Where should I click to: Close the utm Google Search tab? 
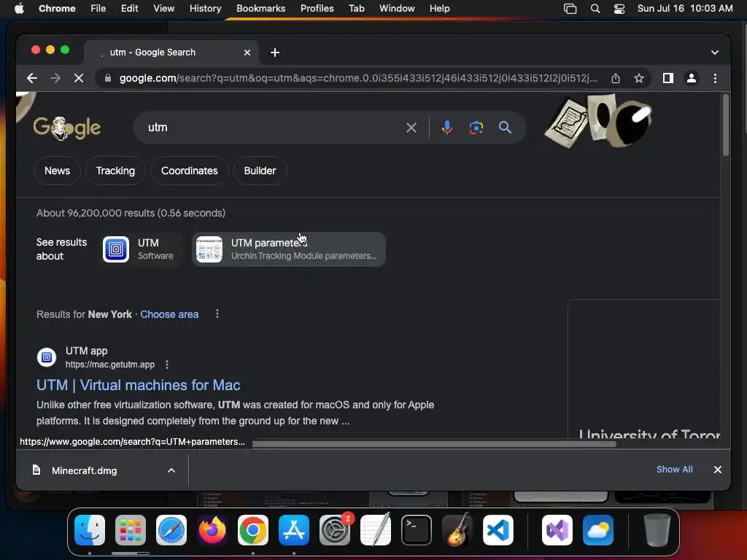pyautogui.click(x=247, y=52)
